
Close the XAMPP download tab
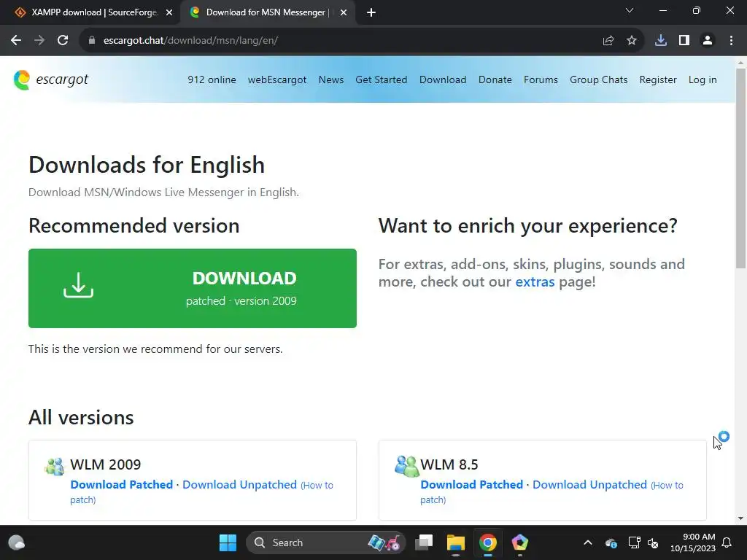tap(169, 12)
